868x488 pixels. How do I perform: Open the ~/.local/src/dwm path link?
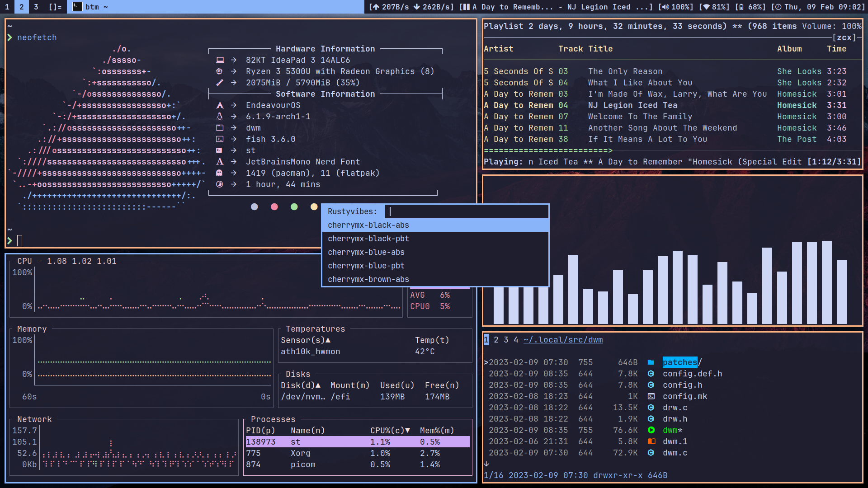coord(563,340)
